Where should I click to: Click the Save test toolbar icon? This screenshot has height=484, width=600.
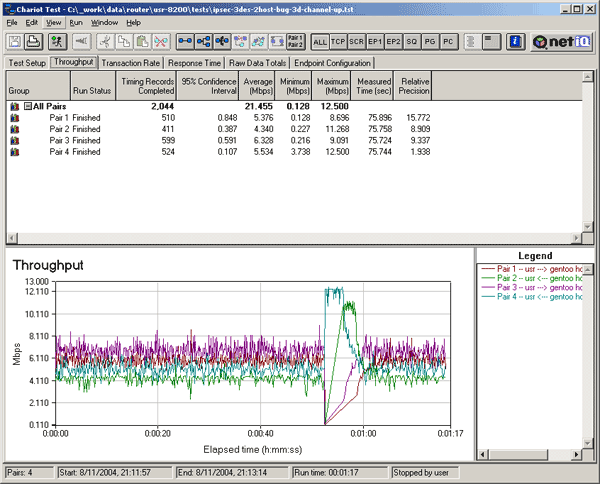tap(16, 42)
